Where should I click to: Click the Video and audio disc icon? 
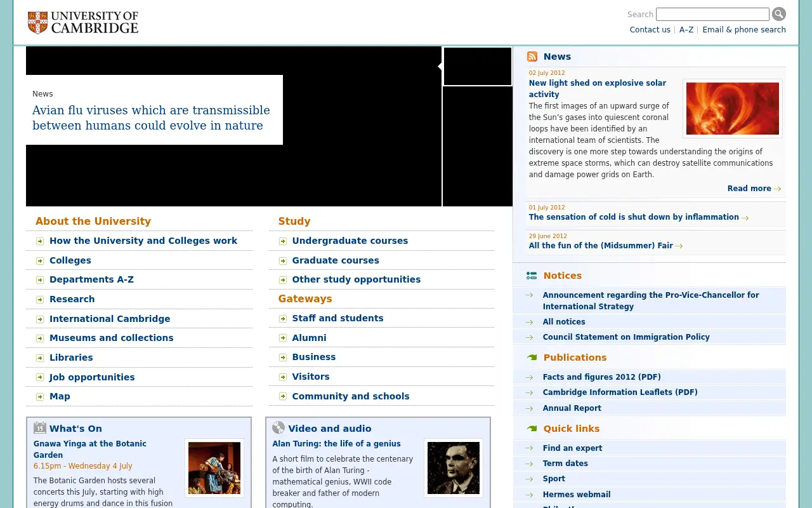[x=278, y=427]
